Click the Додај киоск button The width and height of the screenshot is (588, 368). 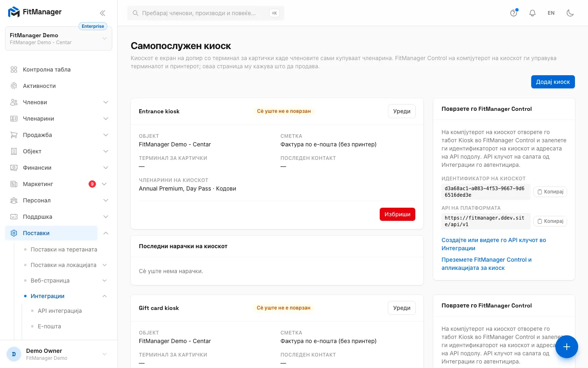(x=553, y=82)
